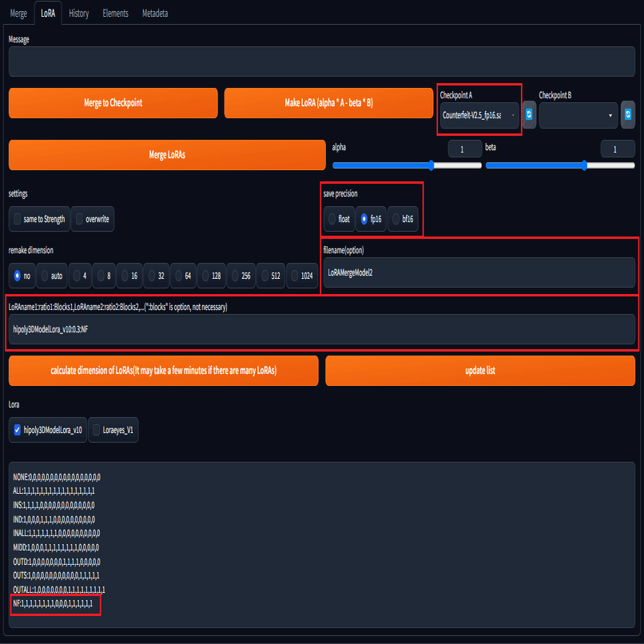Adjust the beta slider handle

584,165
